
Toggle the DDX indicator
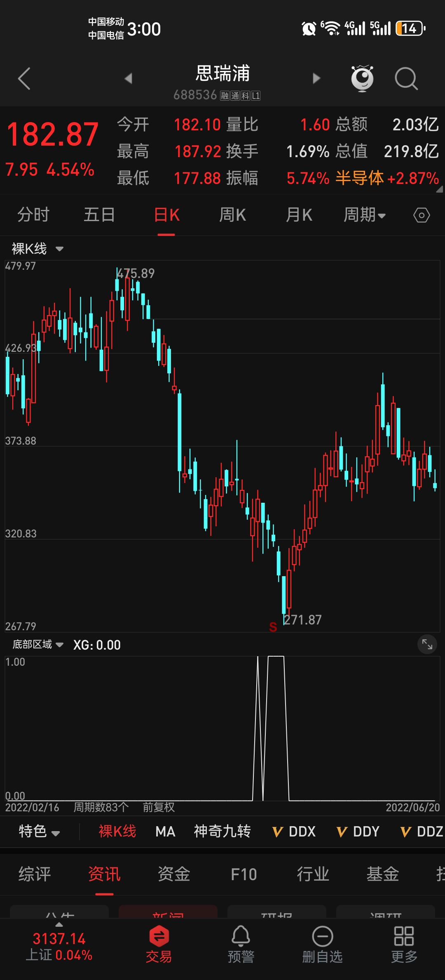294,832
